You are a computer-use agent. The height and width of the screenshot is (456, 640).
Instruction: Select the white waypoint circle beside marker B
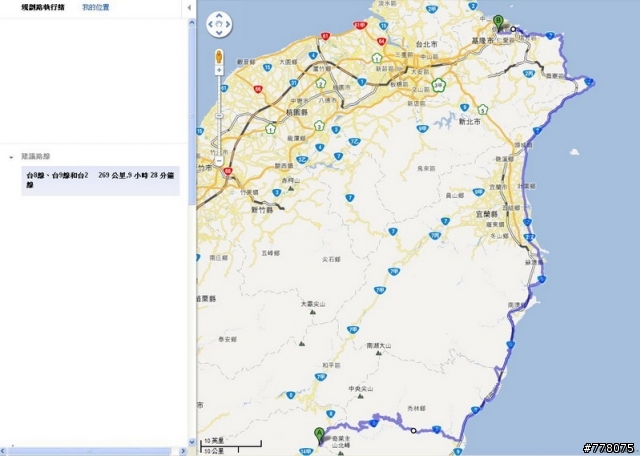coord(513,29)
